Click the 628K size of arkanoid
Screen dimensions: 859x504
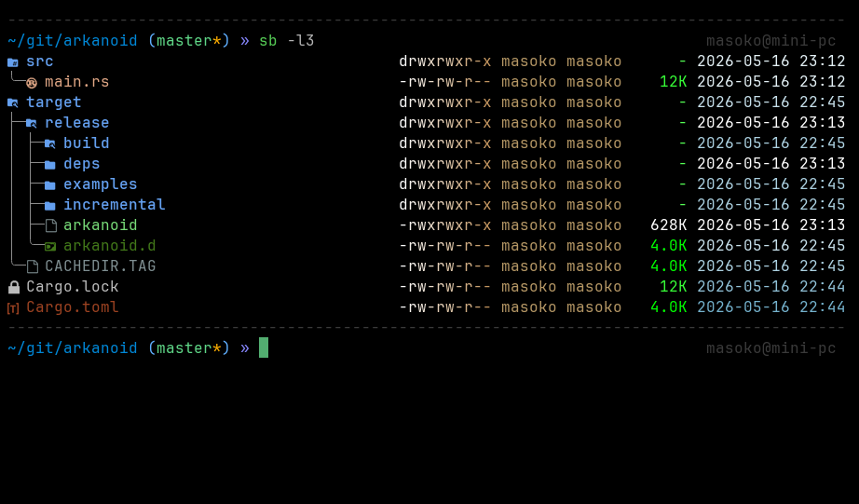tap(668, 225)
